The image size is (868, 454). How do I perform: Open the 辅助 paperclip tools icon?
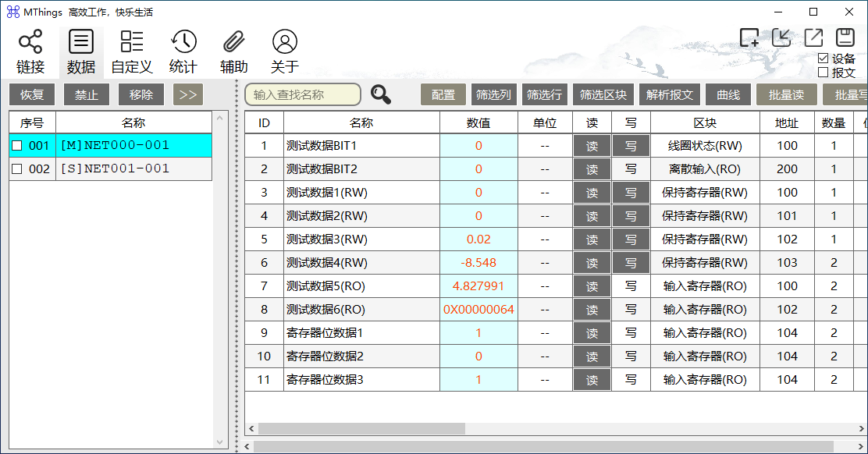233,52
